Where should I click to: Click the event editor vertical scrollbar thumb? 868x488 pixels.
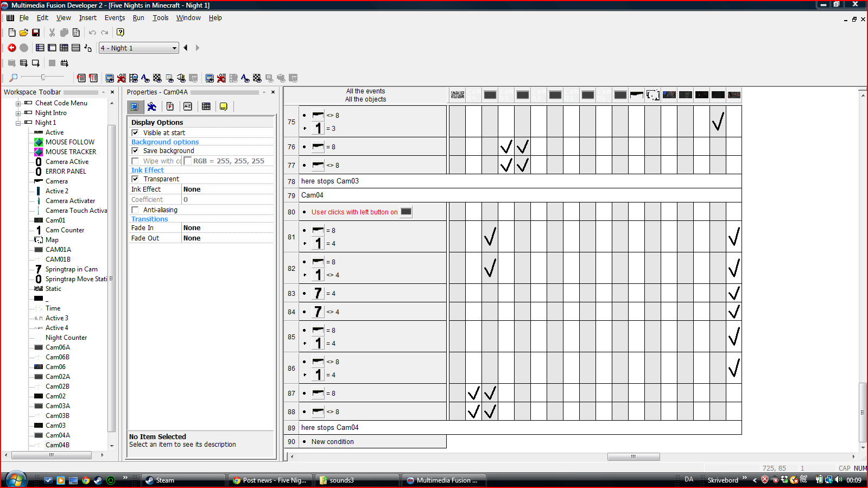click(863, 413)
